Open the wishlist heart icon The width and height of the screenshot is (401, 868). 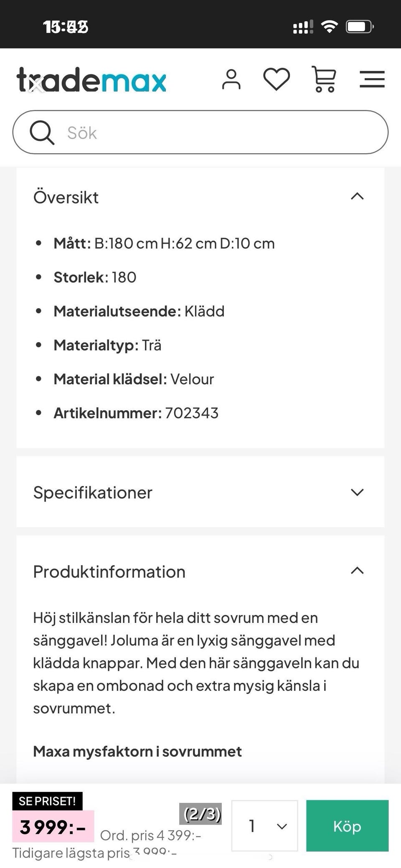pos(277,79)
